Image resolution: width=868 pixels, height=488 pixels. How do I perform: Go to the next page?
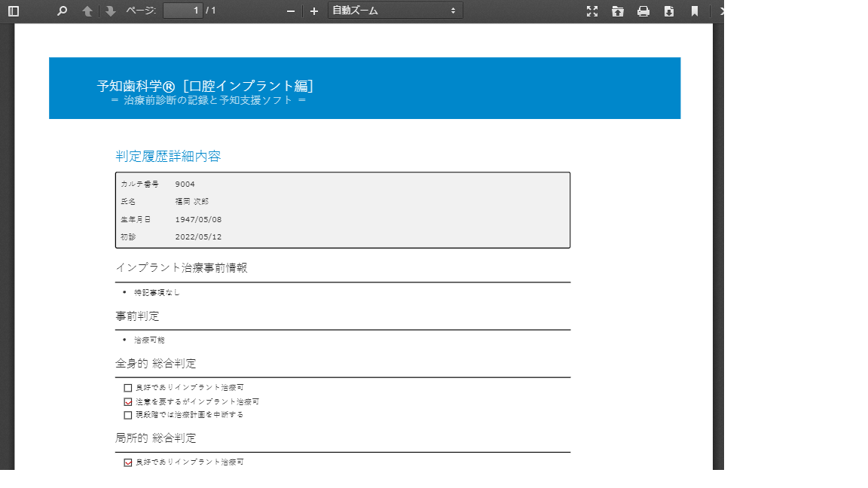(111, 11)
